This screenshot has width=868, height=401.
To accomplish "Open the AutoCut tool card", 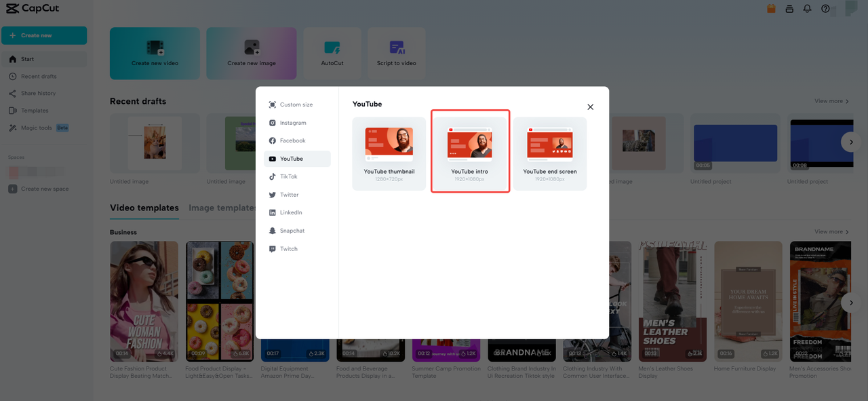I will coord(332,54).
